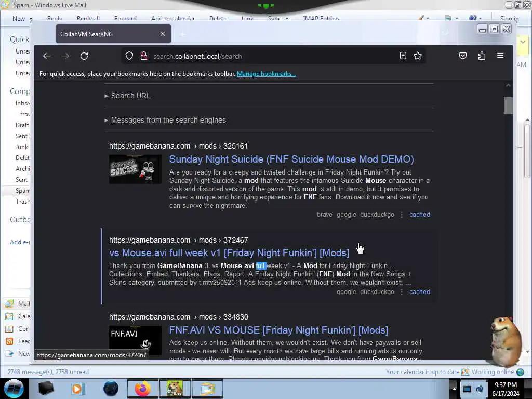Open Sunday Night Suicide search result
The image size is (532, 399).
(x=291, y=159)
